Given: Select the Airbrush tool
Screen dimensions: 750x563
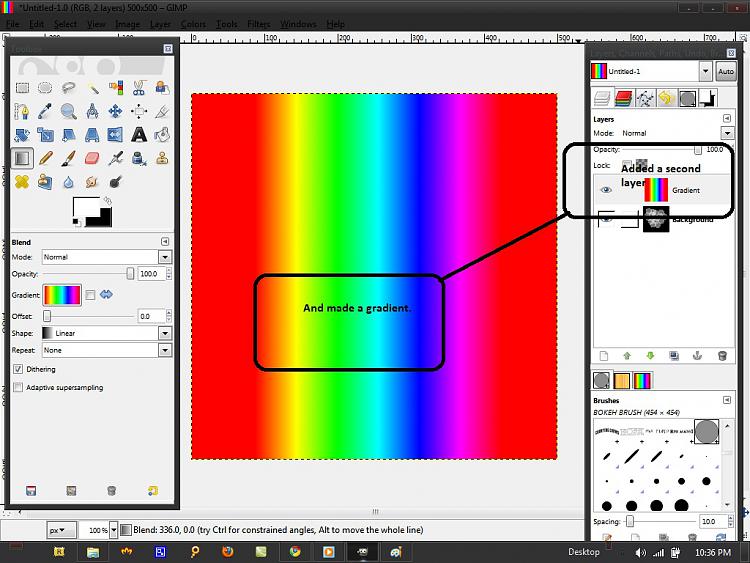Looking at the screenshot, I should pyautogui.click(x=115, y=158).
